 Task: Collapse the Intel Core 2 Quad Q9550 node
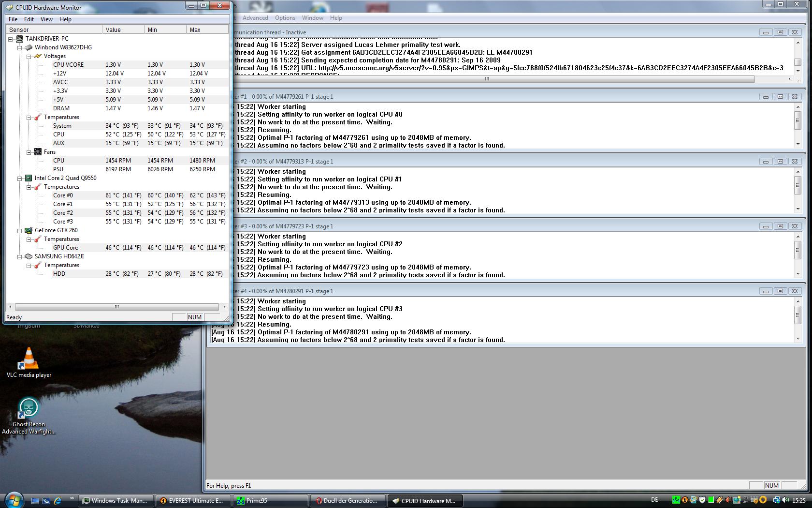[x=19, y=179]
